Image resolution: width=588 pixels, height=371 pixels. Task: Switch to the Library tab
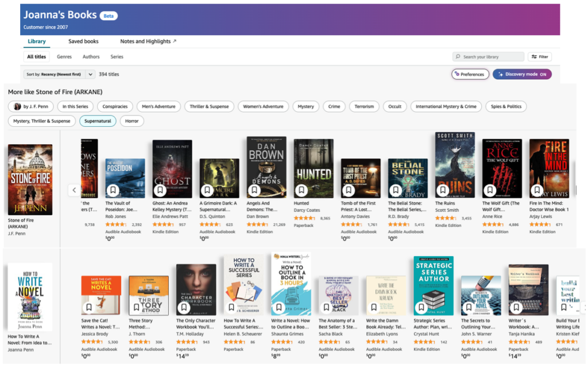tap(37, 41)
